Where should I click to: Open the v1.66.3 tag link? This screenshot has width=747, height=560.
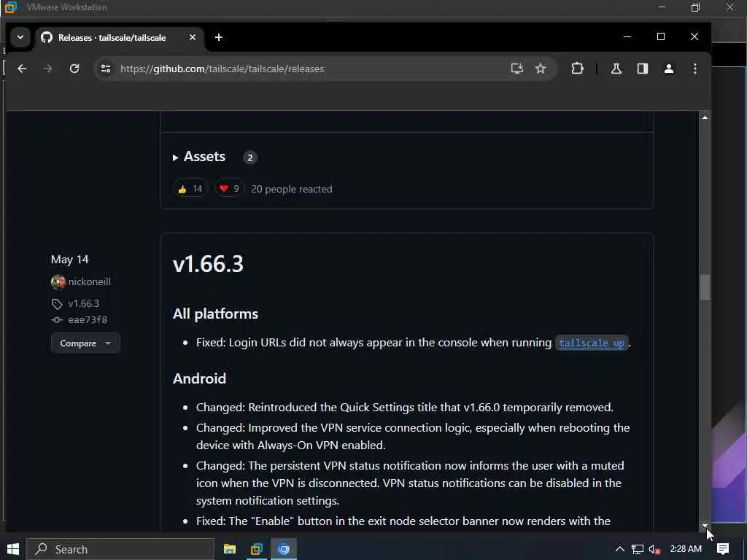83,303
